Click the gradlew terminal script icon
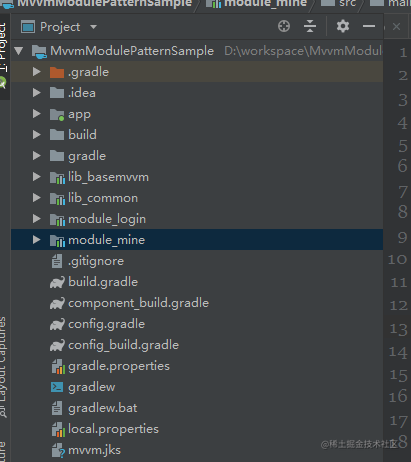Screen dimensions: 411x462 tap(57, 387)
